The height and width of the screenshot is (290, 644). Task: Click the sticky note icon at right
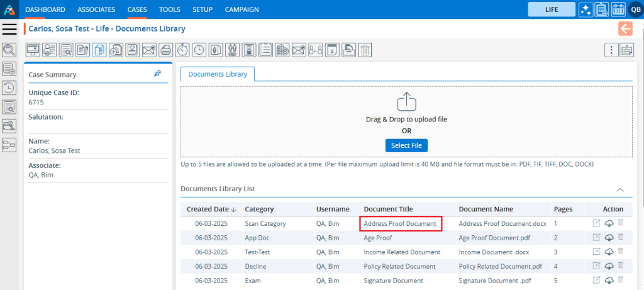tap(626, 50)
